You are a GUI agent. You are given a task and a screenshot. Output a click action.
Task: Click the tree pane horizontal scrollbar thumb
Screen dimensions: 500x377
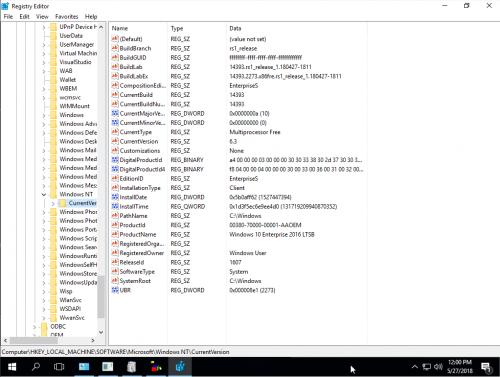click(x=34, y=340)
